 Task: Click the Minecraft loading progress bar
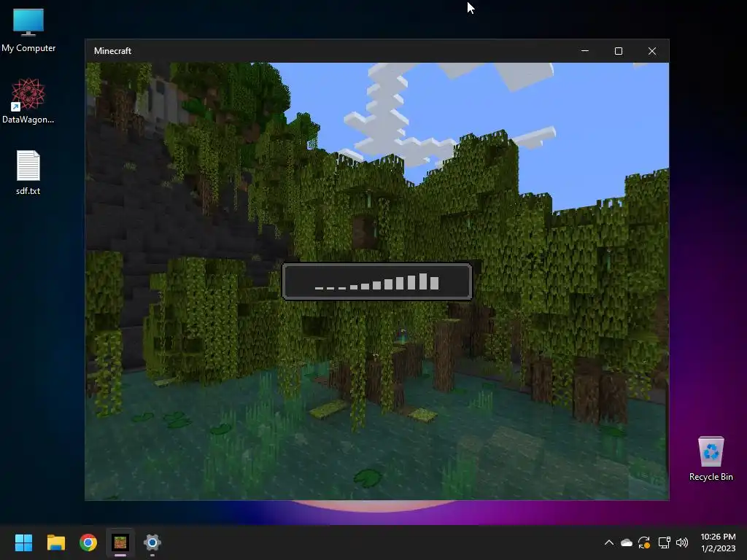click(x=377, y=281)
